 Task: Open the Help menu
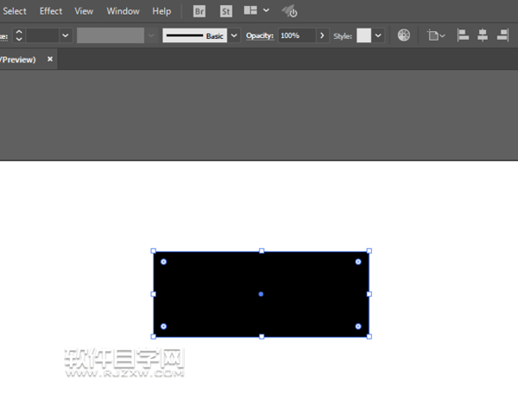(x=161, y=11)
